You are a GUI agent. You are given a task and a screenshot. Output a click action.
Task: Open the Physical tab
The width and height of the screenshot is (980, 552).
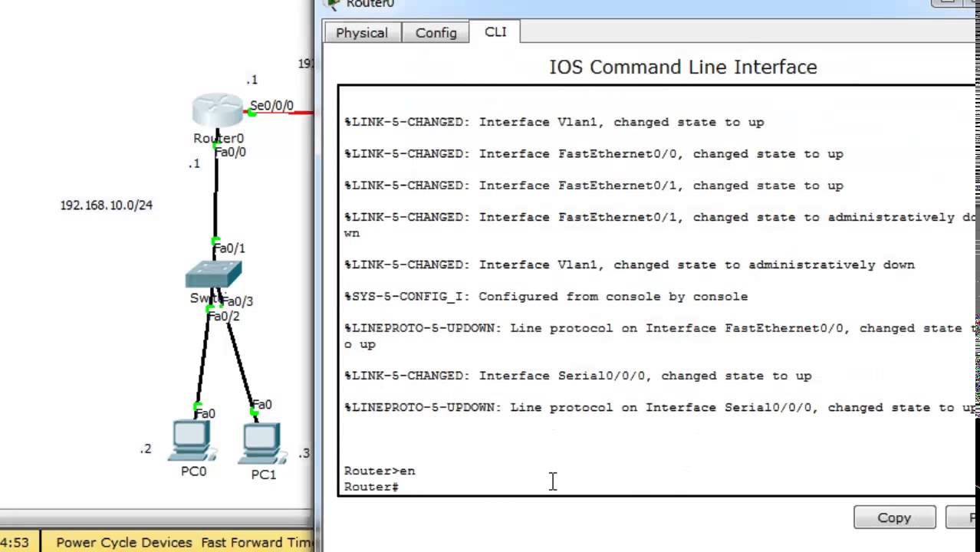[362, 33]
